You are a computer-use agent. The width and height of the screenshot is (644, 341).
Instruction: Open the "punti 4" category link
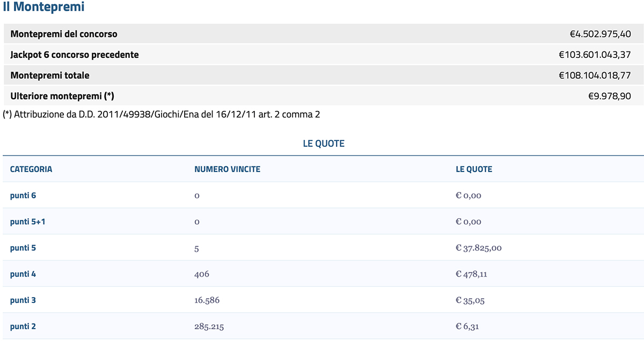[x=23, y=275]
